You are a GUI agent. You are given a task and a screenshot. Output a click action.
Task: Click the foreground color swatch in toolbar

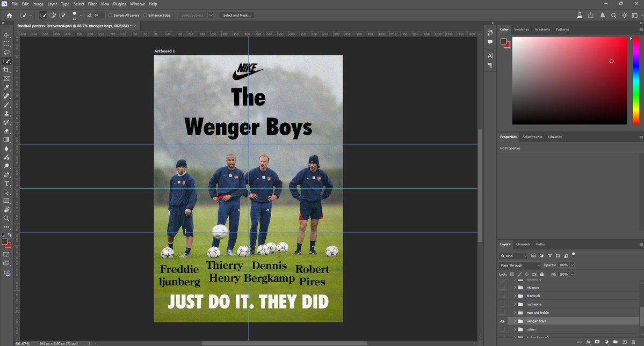pyautogui.click(x=4, y=242)
